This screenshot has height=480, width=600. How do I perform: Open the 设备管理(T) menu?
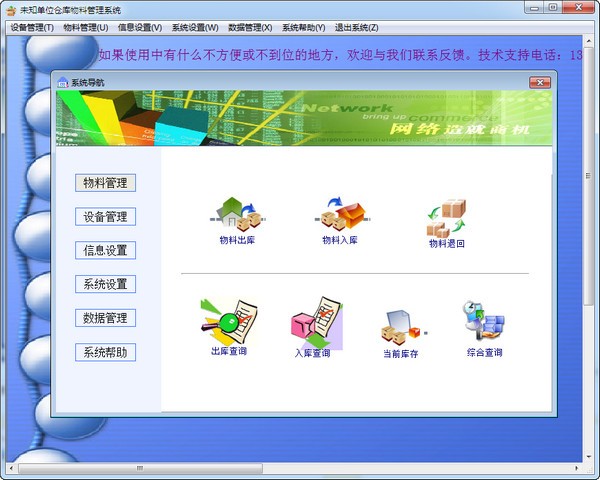[32, 27]
